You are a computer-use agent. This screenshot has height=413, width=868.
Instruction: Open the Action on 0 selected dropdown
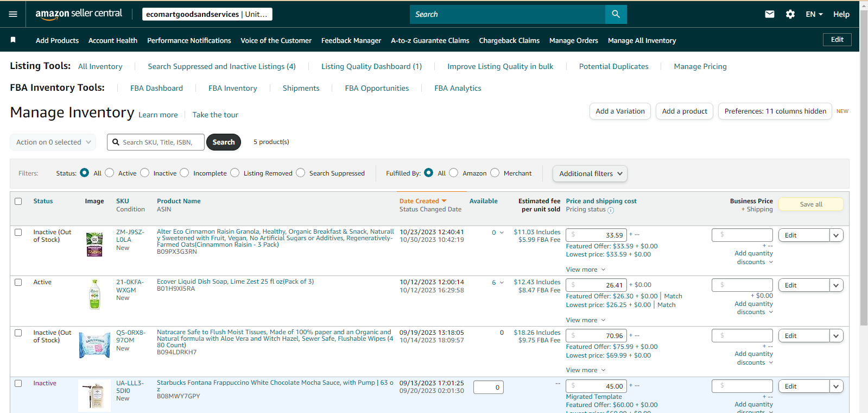(x=53, y=142)
